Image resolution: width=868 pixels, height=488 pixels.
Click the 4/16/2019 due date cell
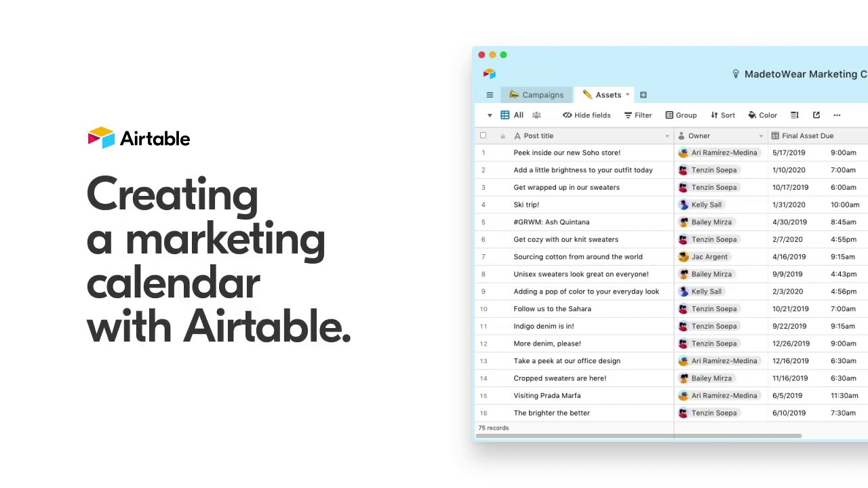[789, 257]
